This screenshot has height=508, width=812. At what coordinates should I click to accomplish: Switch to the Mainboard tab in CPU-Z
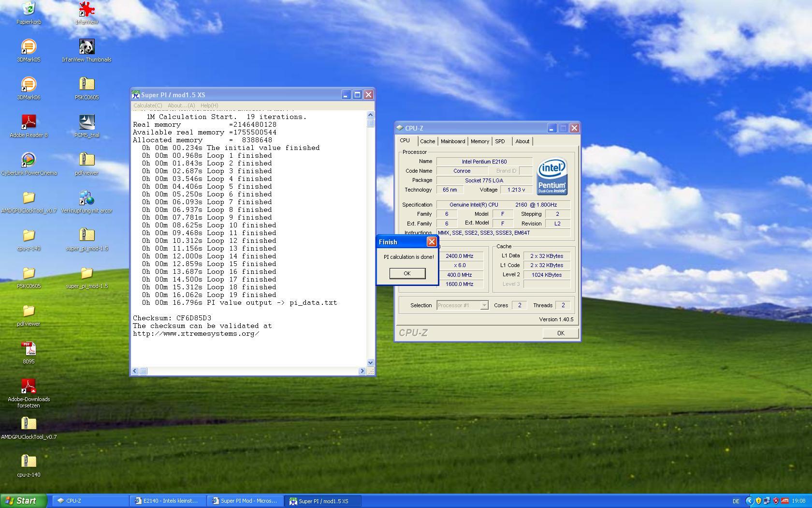453,141
